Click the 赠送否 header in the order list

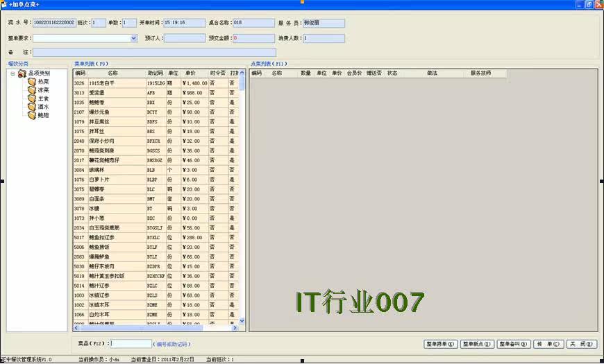point(374,73)
